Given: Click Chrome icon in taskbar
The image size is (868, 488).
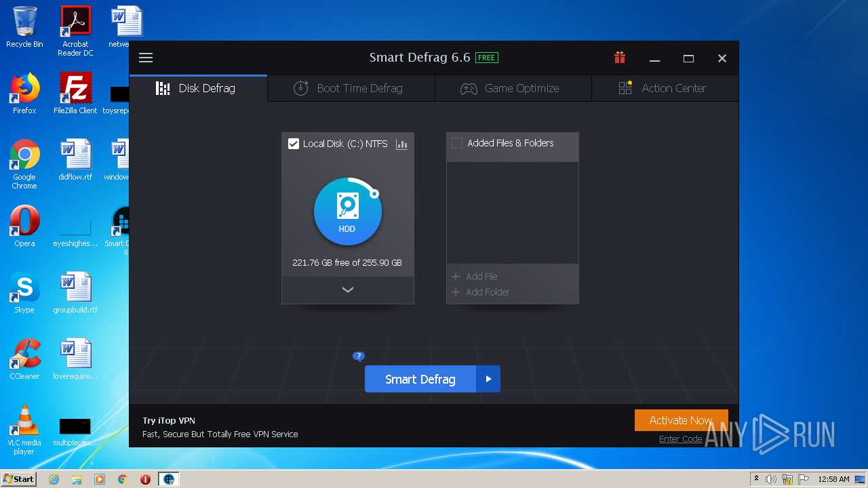Looking at the screenshot, I should pos(123,479).
